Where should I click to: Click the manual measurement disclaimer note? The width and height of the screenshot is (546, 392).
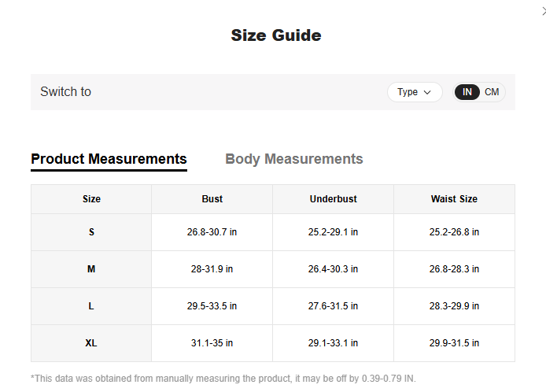[223, 379]
